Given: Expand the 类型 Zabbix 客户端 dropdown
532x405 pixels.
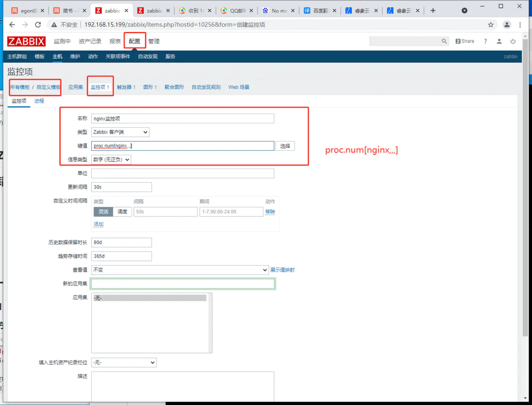Looking at the screenshot, I should coord(120,132).
